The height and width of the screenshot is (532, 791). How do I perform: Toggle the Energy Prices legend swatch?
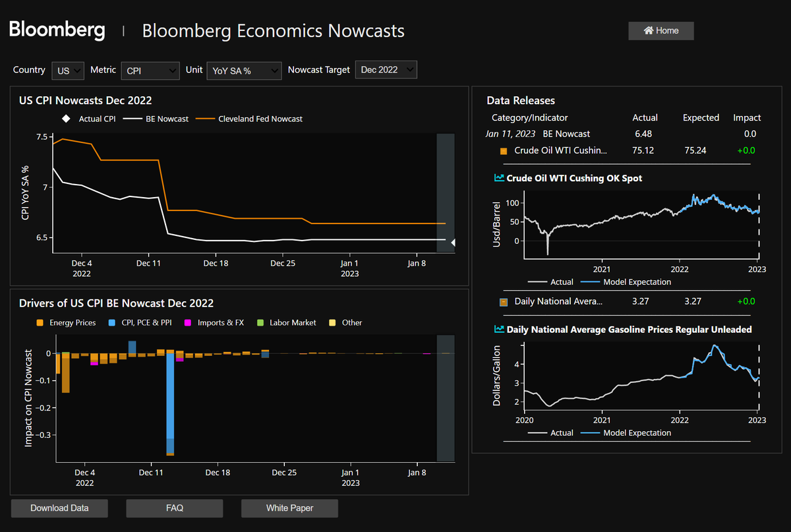tap(40, 323)
